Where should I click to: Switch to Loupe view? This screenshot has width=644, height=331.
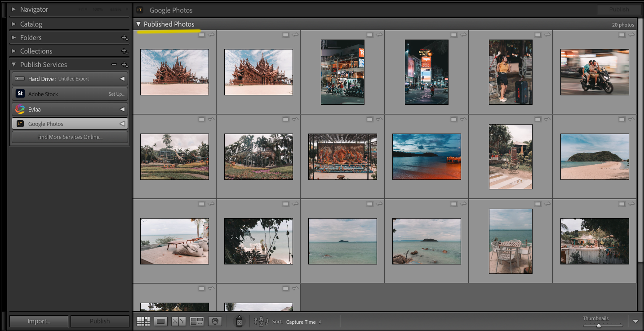click(x=161, y=321)
